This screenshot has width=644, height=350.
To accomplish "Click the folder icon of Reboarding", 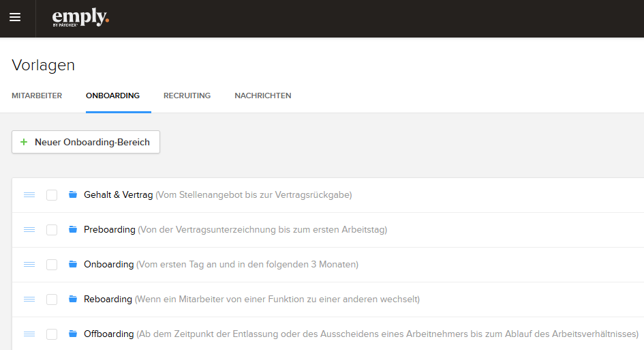I will click(x=73, y=299).
